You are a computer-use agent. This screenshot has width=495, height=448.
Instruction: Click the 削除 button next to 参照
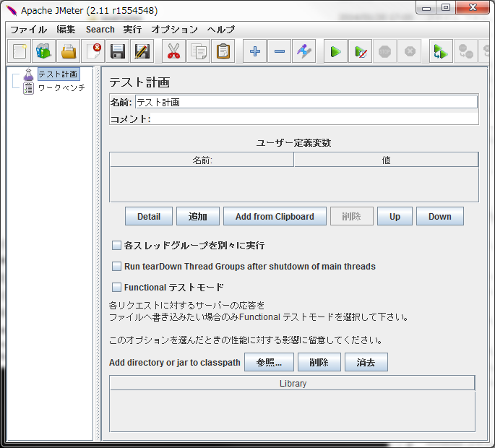tap(319, 362)
